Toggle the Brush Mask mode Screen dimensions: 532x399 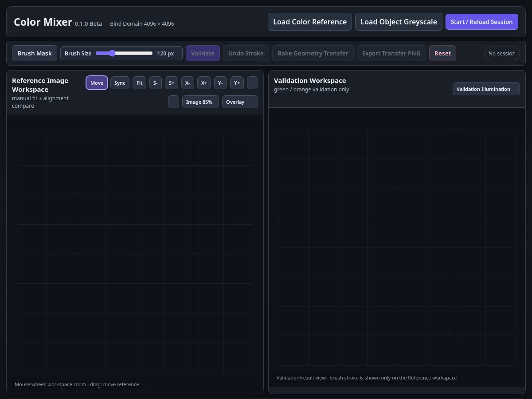(35, 53)
